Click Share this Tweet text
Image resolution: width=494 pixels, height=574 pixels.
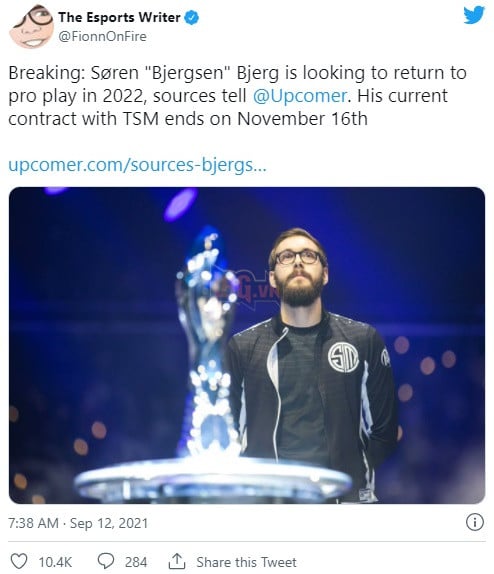point(246,562)
